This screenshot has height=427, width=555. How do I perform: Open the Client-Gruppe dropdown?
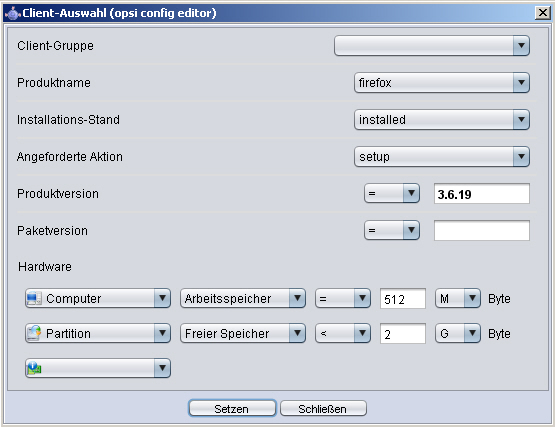[x=432, y=45]
